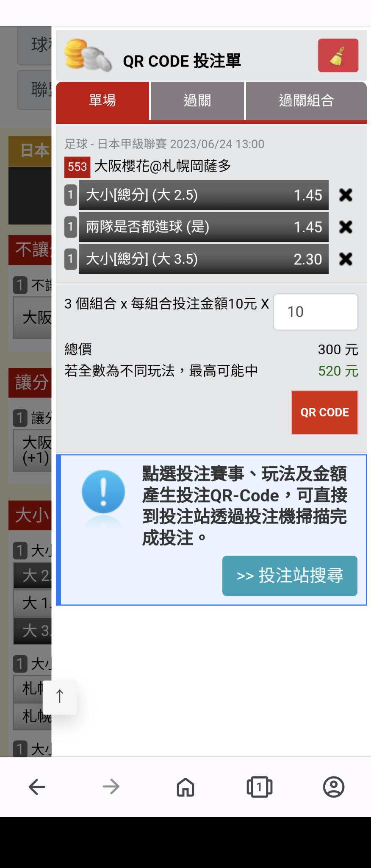Go forward with the browser forward arrow

tap(111, 787)
